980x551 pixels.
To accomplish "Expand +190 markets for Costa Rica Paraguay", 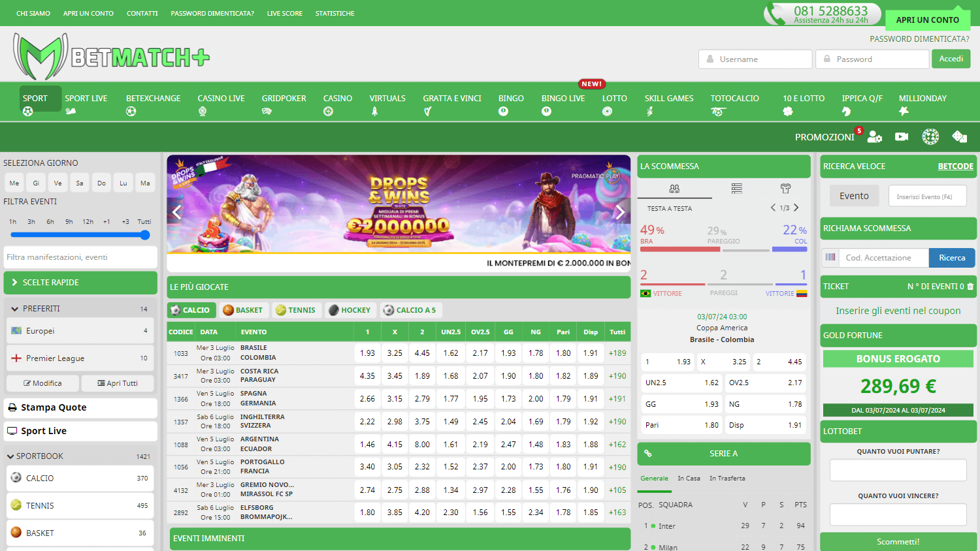I will coord(617,376).
